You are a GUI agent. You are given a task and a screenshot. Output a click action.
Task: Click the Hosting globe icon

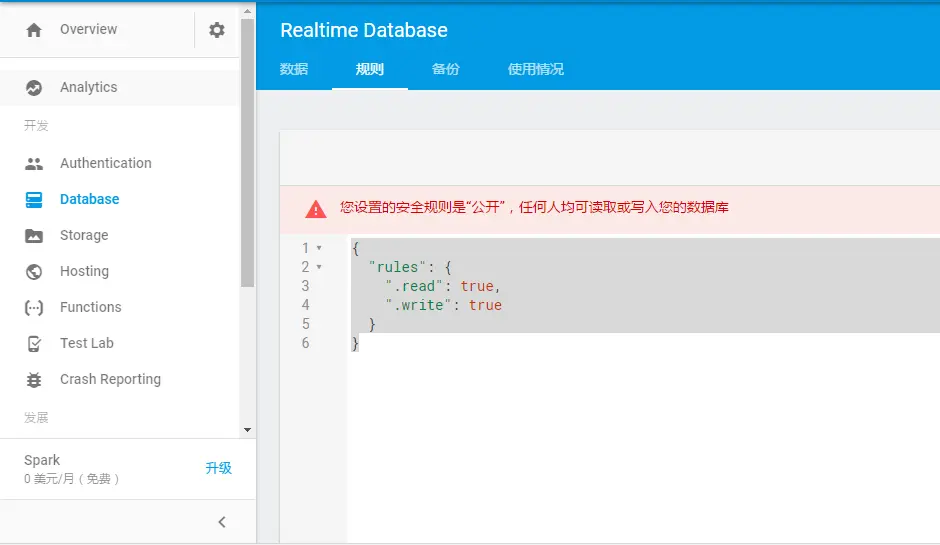point(34,272)
